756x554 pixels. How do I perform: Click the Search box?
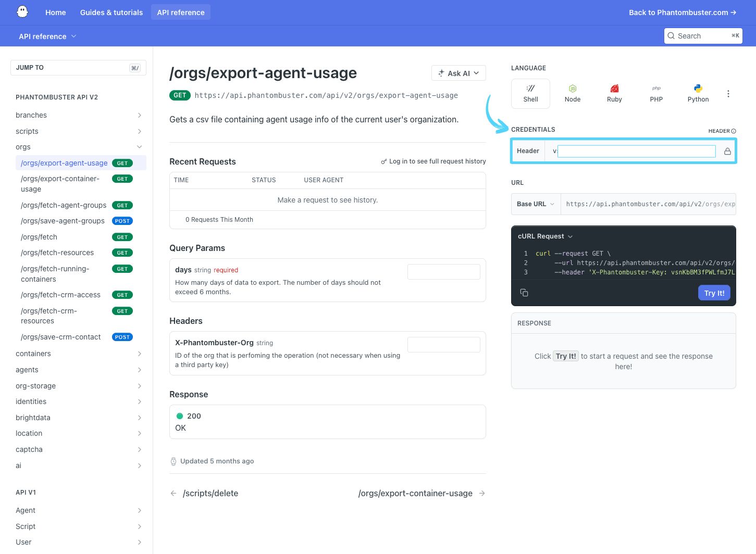[x=703, y=36]
